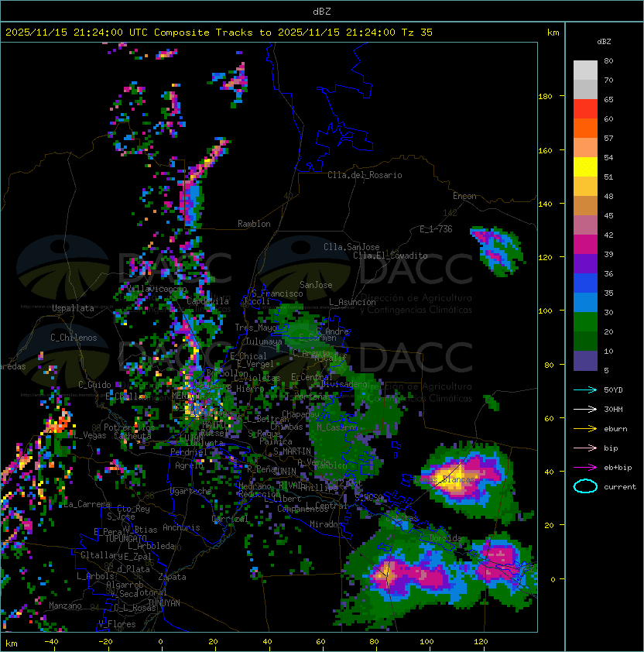
Task: Click the '-20' horizontal axis tick label
Action: (x=105, y=642)
